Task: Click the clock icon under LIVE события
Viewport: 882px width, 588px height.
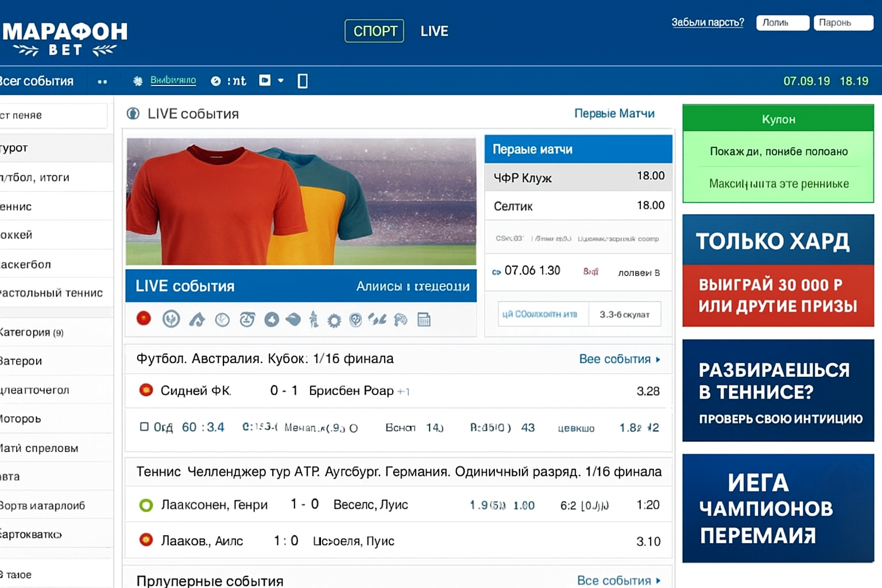Action: [x=222, y=319]
